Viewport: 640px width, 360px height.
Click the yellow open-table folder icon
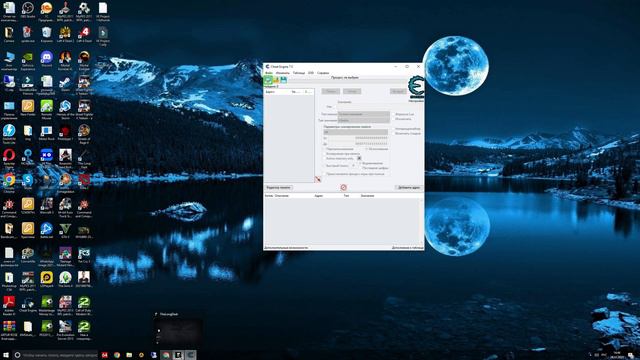tap(276, 80)
